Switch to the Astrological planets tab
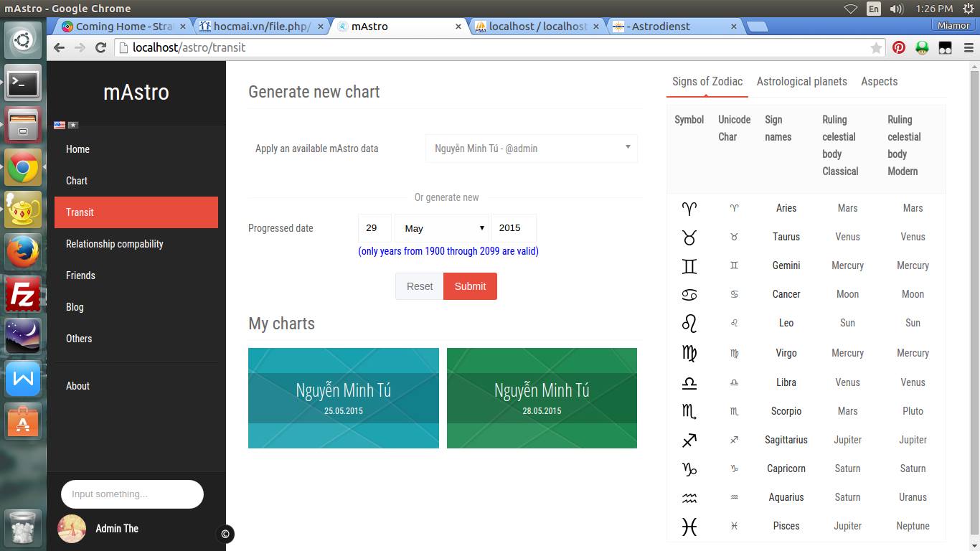 point(801,82)
